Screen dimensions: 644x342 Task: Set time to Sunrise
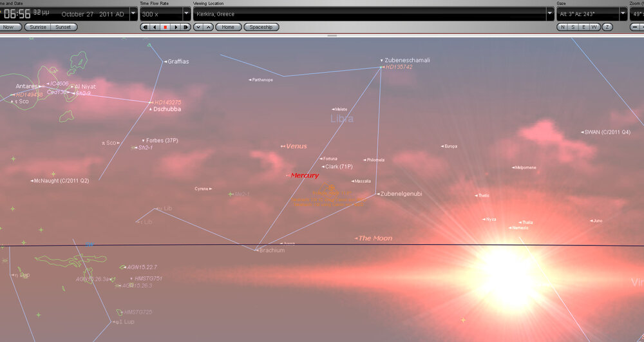[x=37, y=27]
